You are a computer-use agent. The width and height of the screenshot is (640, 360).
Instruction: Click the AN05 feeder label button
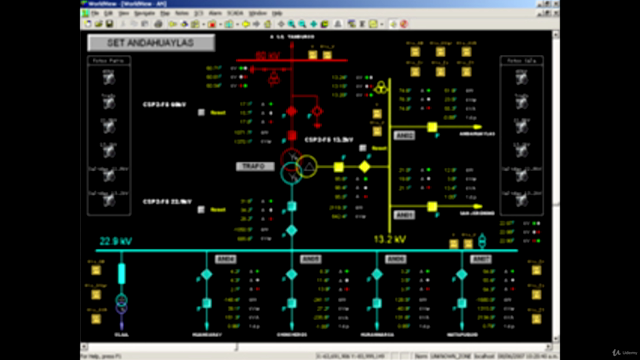point(311,259)
